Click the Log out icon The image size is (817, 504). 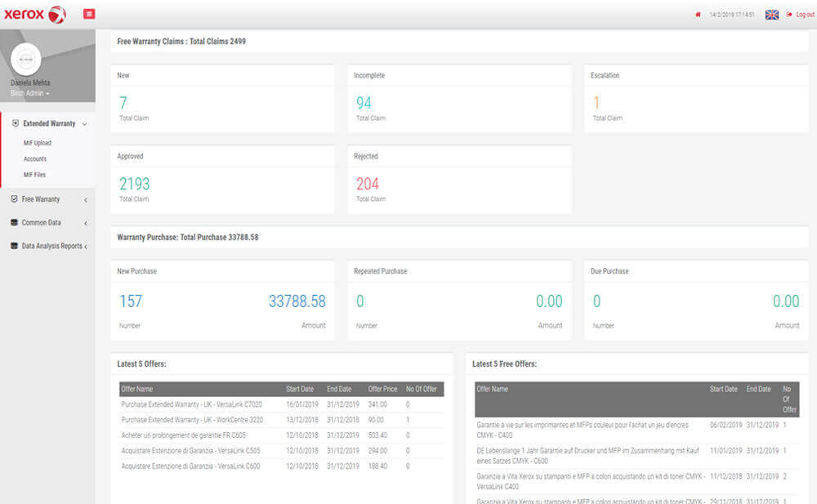click(789, 15)
